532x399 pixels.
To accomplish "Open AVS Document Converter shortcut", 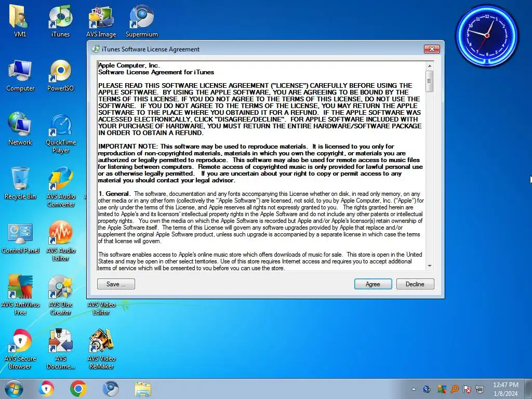I will (x=61, y=349).
